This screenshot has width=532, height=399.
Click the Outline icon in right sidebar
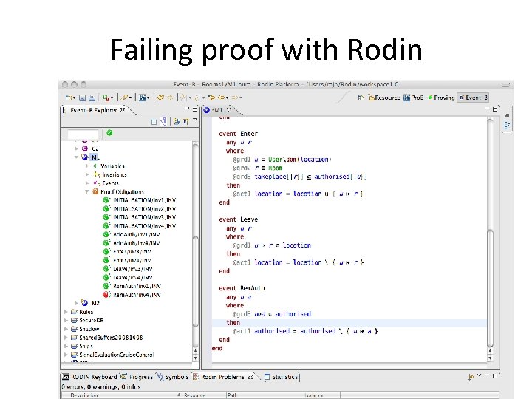click(507, 126)
